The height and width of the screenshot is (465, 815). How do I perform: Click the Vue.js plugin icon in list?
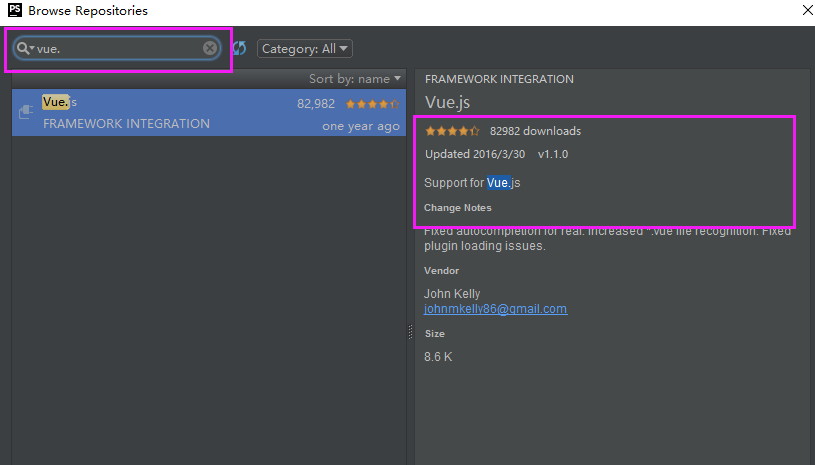point(26,112)
